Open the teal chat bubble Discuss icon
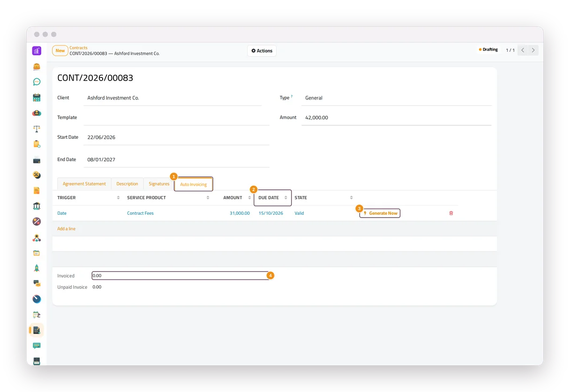 click(x=37, y=82)
